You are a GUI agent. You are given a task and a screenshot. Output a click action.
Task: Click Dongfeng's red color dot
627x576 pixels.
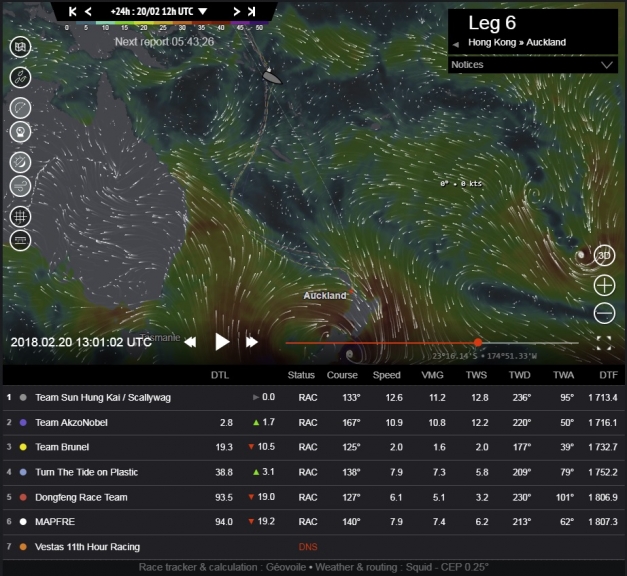pyautogui.click(x=23, y=497)
